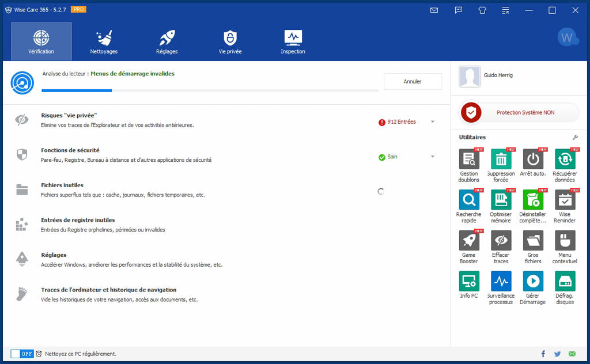Open the Réglages tab
Image resolution: width=590 pixels, height=364 pixels.
tap(167, 41)
